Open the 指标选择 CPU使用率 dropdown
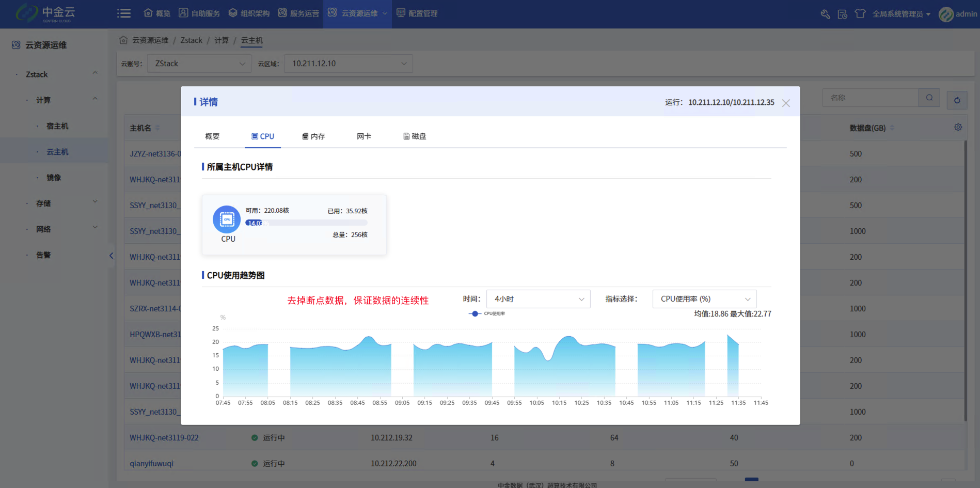980x488 pixels. 704,299
